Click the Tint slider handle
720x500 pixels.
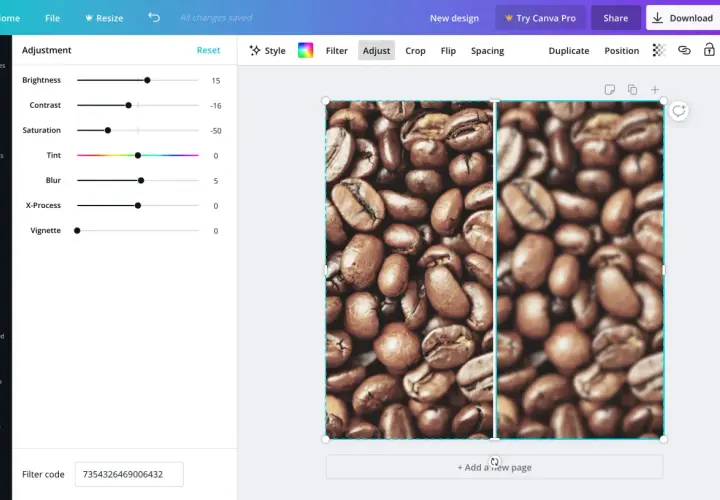click(x=138, y=155)
